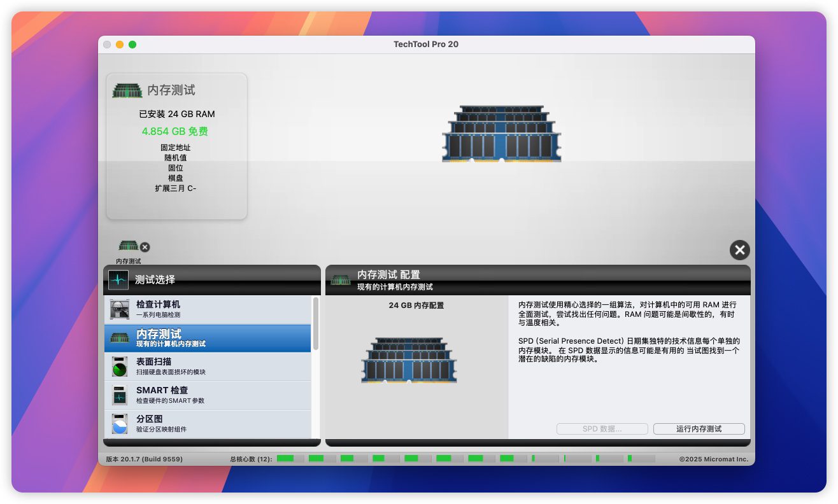
Task: Click the first CPU core usage bar
Action: pyautogui.click(x=289, y=459)
